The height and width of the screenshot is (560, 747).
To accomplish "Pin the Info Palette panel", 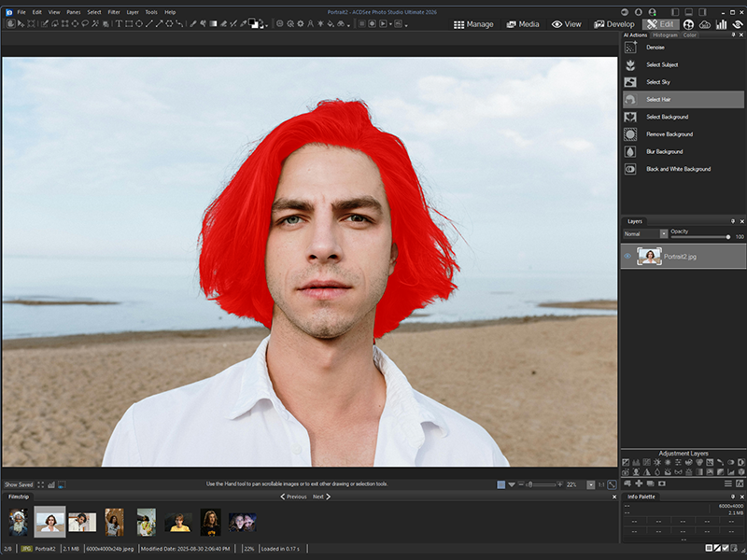I will point(736,496).
